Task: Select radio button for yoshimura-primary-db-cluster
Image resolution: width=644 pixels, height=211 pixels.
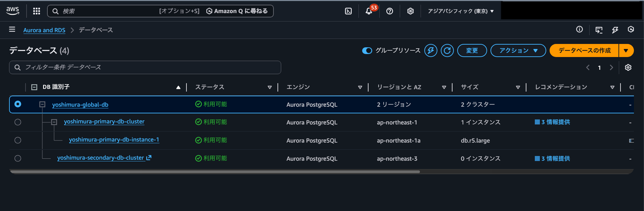Action: (x=18, y=122)
